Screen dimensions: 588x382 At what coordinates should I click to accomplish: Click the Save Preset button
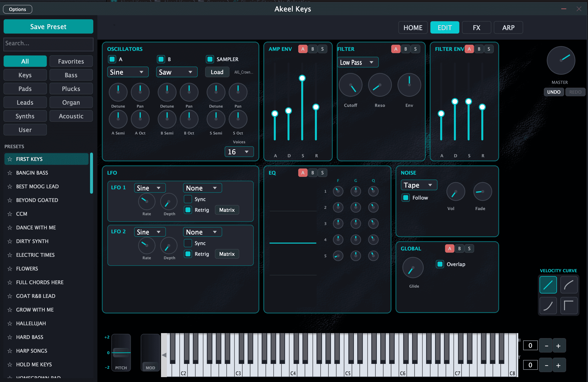point(48,27)
